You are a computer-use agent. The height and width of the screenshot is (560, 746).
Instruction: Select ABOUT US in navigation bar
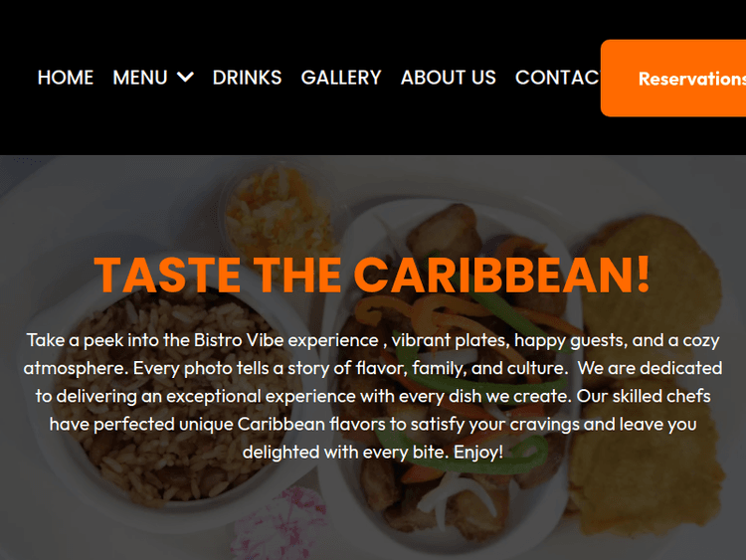[449, 78]
